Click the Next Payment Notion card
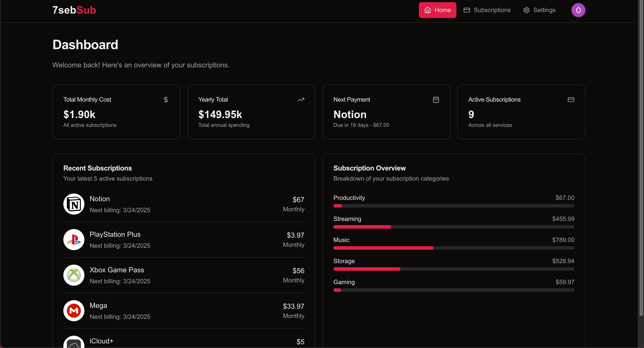 coord(386,112)
